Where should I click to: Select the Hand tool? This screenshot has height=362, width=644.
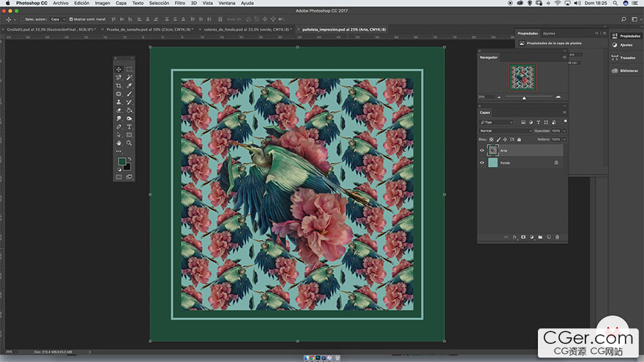click(119, 143)
